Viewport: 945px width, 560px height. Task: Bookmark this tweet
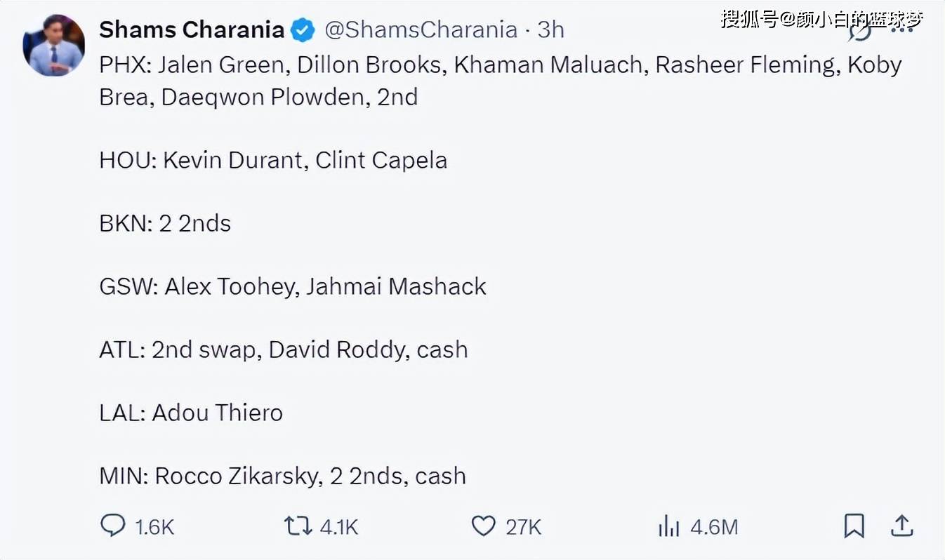click(x=854, y=526)
